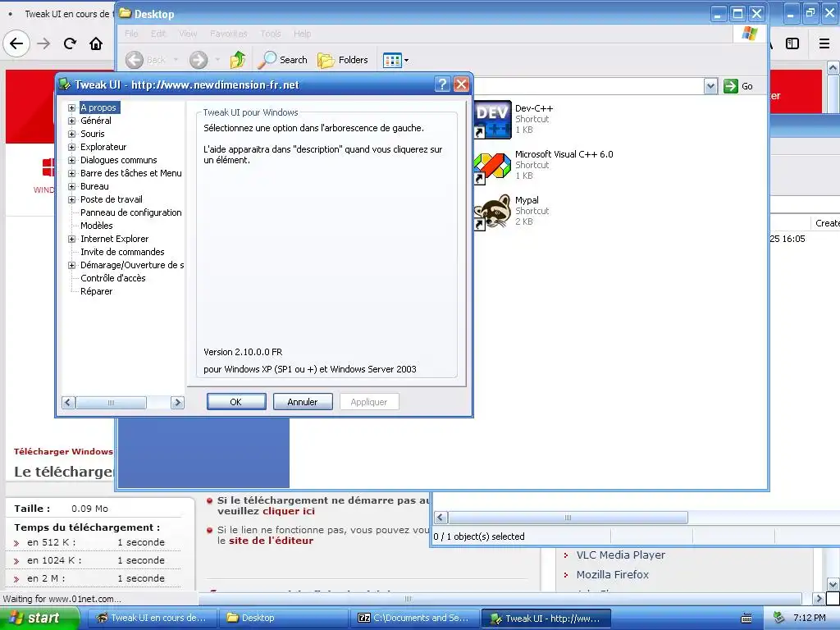
Task: Reload the browser page
Action: (70, 43)
